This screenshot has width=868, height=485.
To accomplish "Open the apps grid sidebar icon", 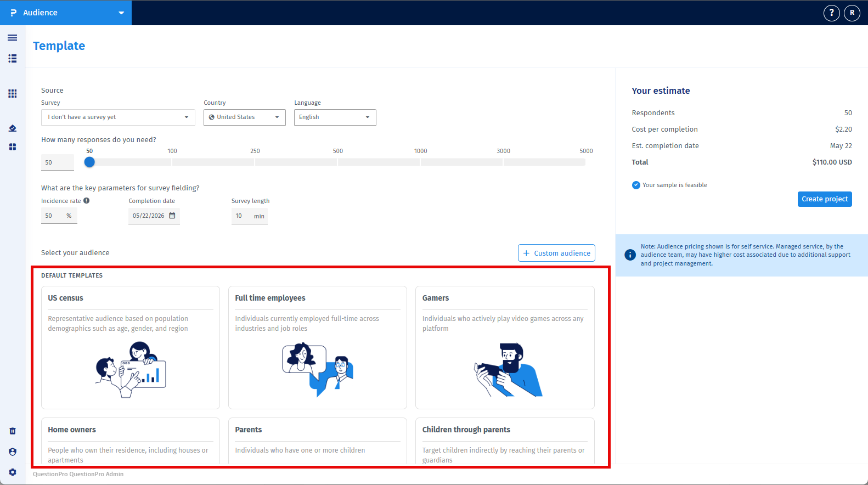I will (13, 94).
